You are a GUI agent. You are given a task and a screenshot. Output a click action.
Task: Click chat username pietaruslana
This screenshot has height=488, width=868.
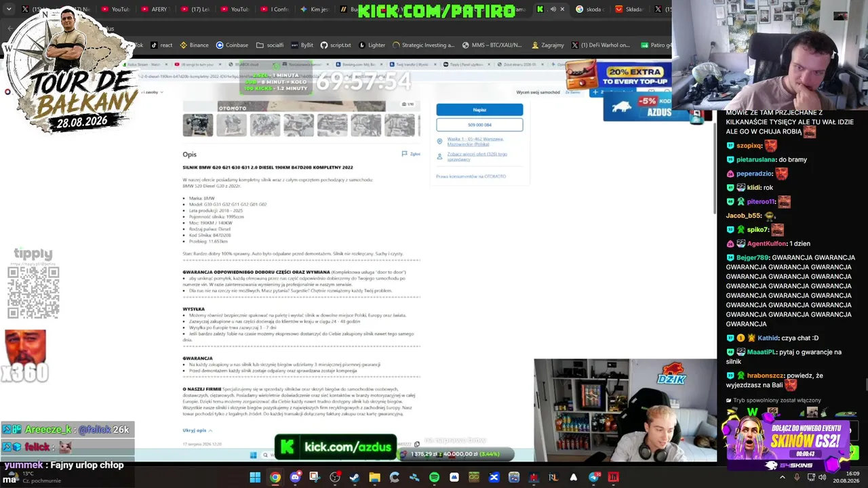tap(756, 159)
